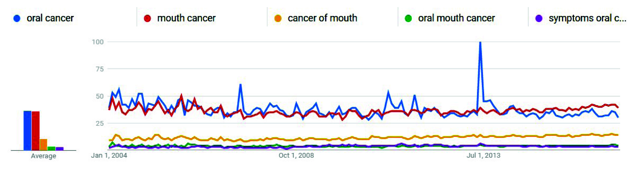This screenshot has width=644, height=175.
Task: Open the 'cancer of mouth' term label
Action: coord(322,18)
